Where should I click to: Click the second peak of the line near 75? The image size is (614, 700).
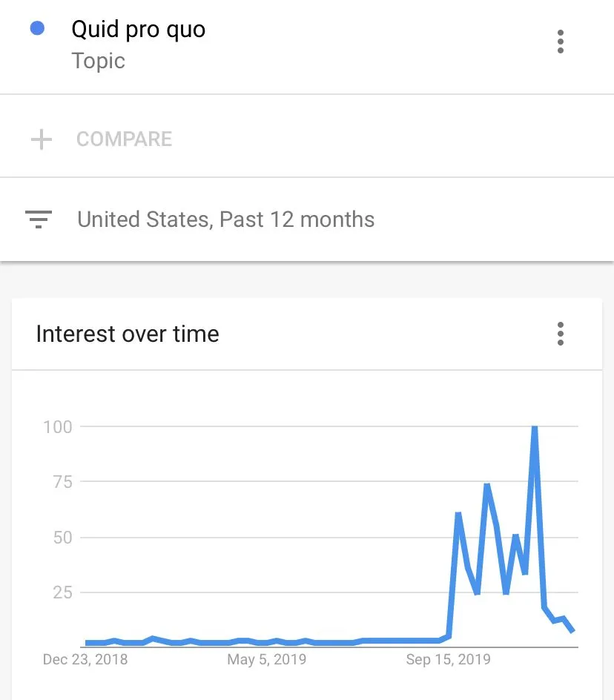487,485
